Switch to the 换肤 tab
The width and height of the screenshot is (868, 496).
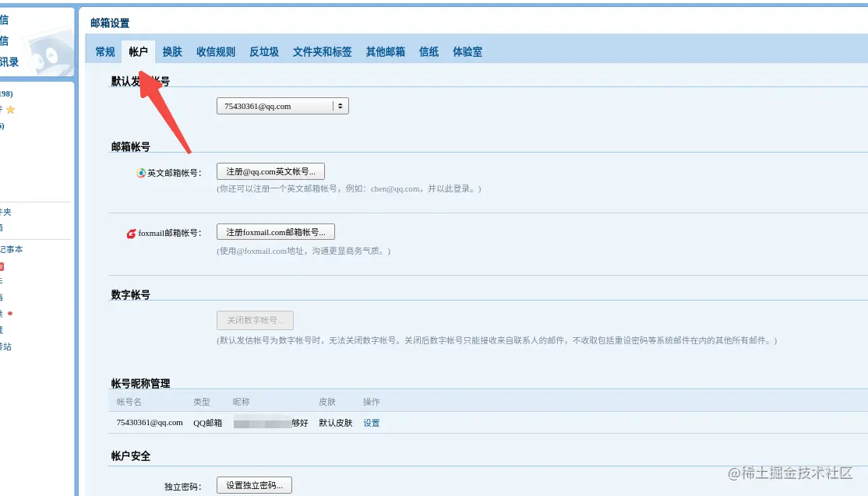(x=172, y=52)
